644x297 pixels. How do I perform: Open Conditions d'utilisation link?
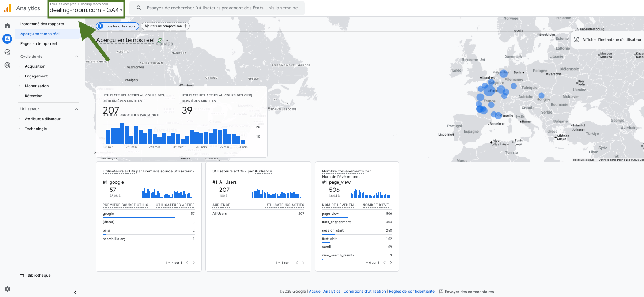pos(364,292)
